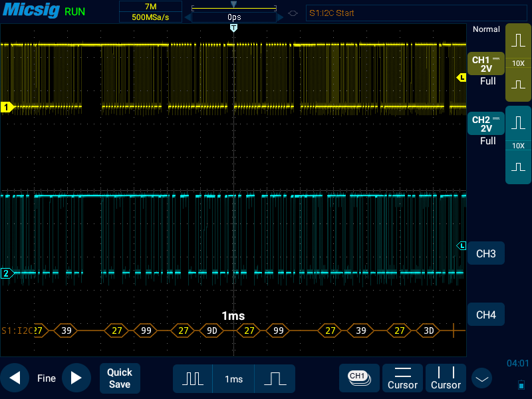Screen dimensions: 532x399
Task: Tap CH1 Full bandwidth label
Action: tap(488, 81)
